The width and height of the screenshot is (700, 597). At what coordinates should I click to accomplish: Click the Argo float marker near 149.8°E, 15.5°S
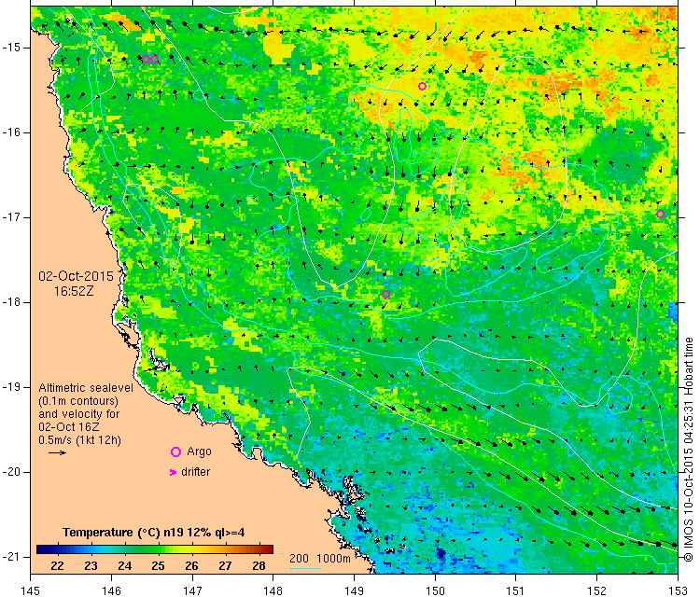tap(422, 86)
